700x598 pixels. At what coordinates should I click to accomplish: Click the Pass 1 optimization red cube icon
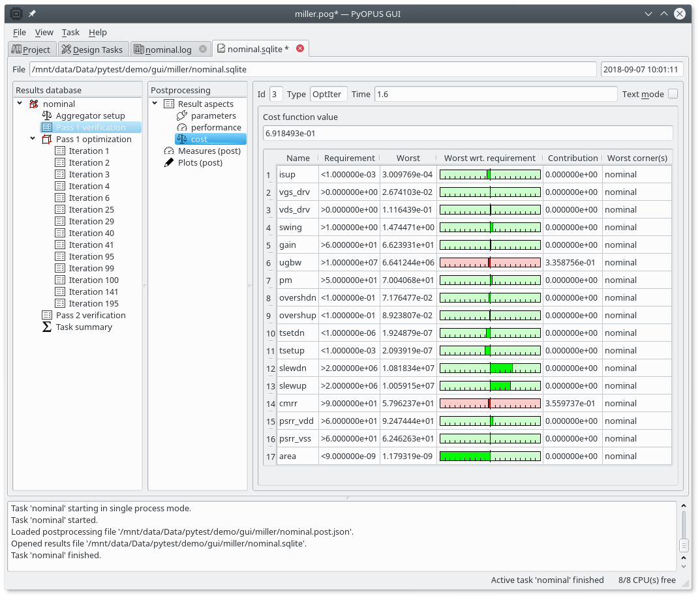[47, 139]
